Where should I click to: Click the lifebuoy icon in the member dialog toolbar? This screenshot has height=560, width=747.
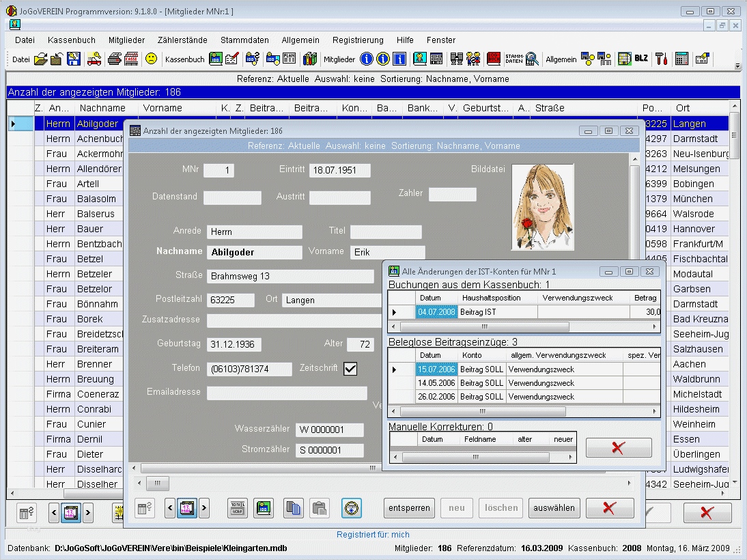(x=352, y=508)
